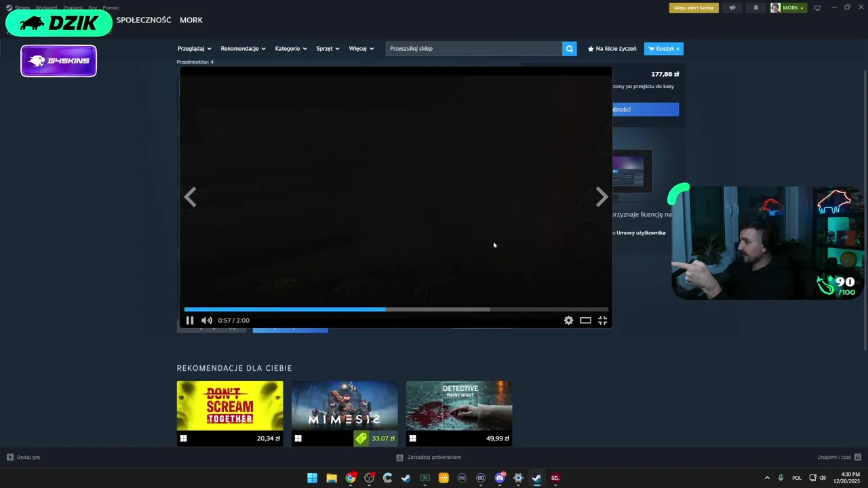Go to previous media with left arrow
The image size is (868, 488).
click(x=190, y=197)
